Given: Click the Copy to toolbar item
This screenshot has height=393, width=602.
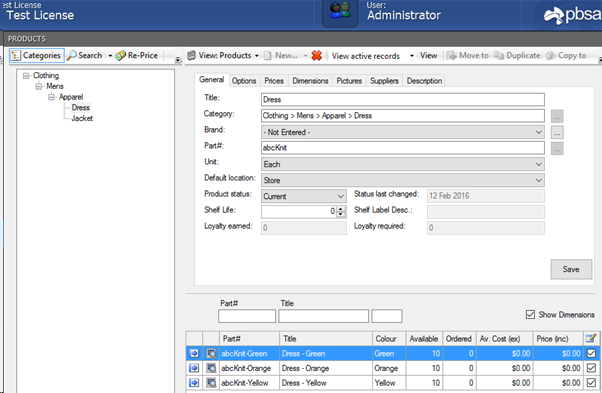Looking at the screenshot, I should pos(566,55).
